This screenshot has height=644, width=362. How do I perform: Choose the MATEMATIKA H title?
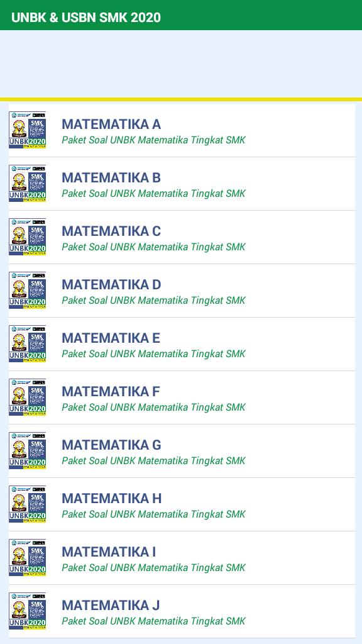[x=112, y=498]
